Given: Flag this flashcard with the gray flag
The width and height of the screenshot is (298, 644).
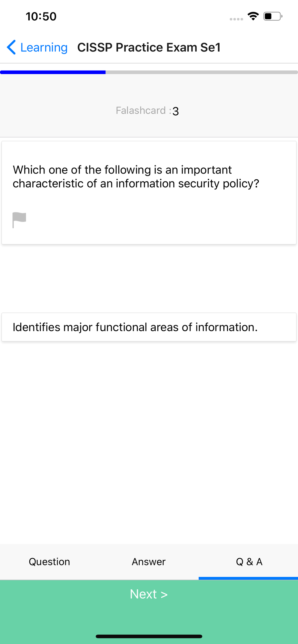Looking at the screenshot, I should [19, 220].
